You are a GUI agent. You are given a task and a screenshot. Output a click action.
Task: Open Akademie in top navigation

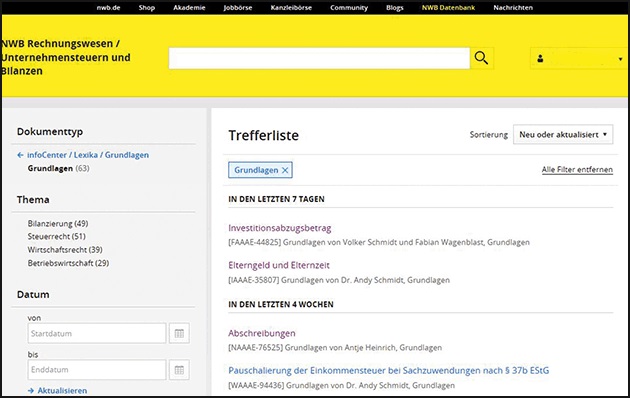(x=189, y=8)
